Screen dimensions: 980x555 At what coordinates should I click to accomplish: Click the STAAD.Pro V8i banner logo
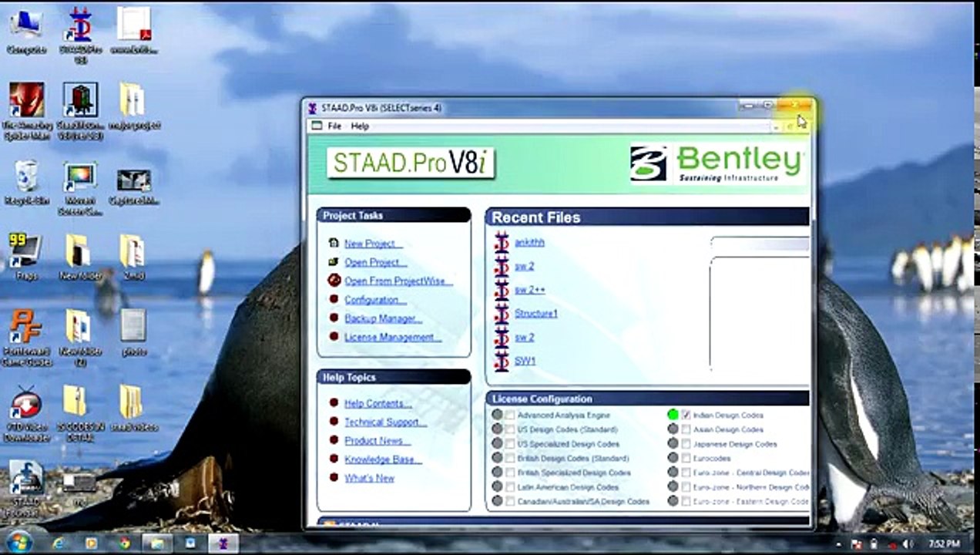pyautogui.click(x=411, y=163)
